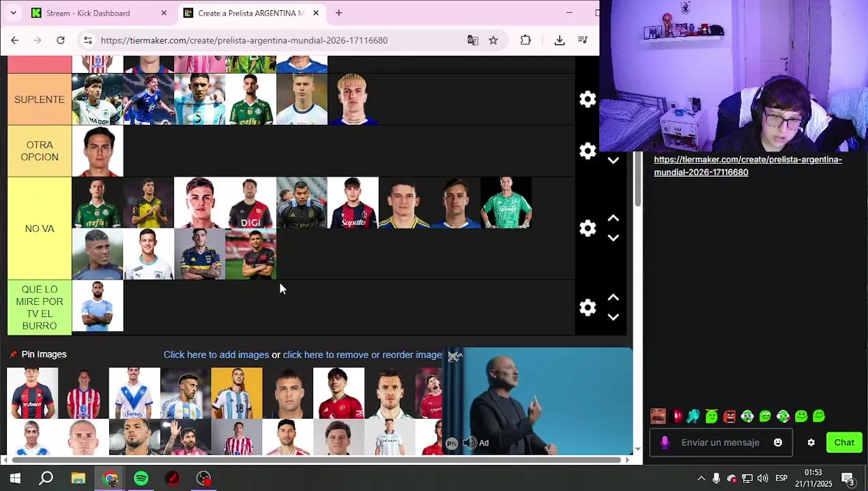This screenshot has height=491, width=868.
Task: Go forward in browser history
Action: (38, 40)
